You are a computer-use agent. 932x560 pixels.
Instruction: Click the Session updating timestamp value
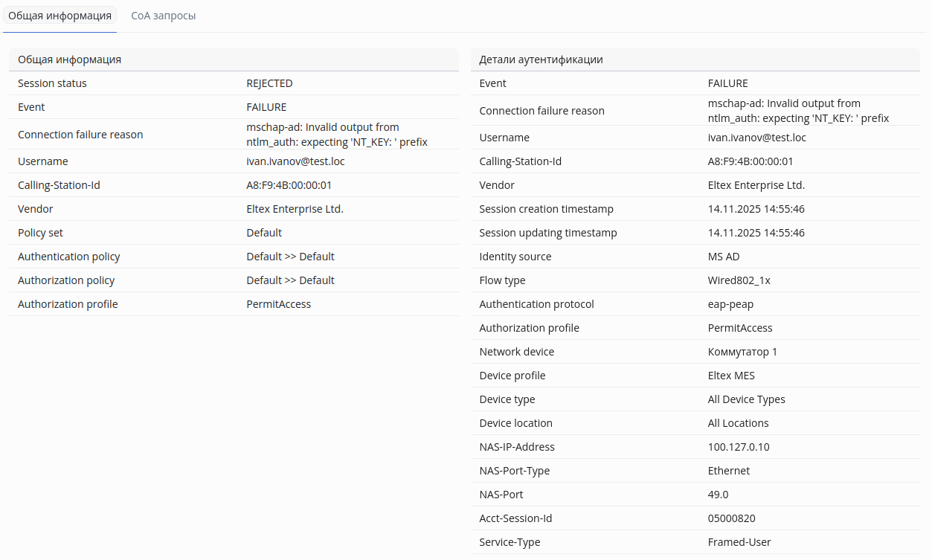click(x=756, y=233)
